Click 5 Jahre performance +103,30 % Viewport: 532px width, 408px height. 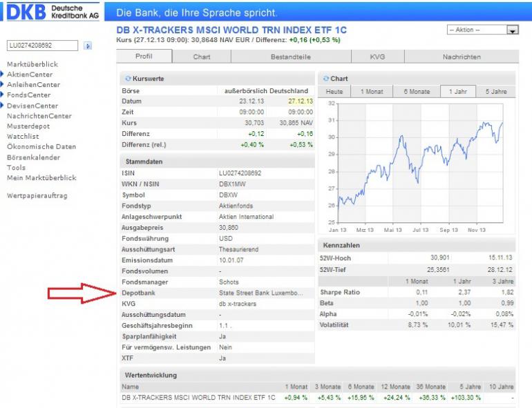pyautogui.click(x=466, y=397)
